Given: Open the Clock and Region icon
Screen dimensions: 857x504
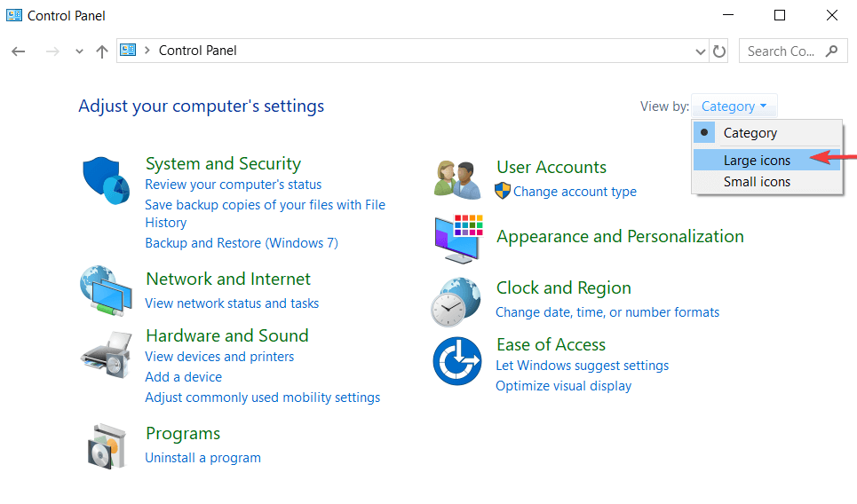Looking at the screenshot, I should click(x=456, y=302).
